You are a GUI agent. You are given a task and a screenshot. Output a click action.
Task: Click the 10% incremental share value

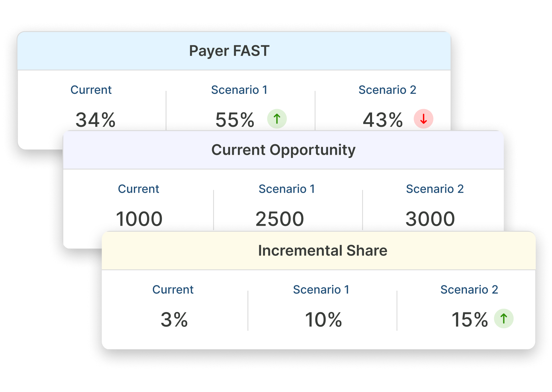(x=324, y=320)
